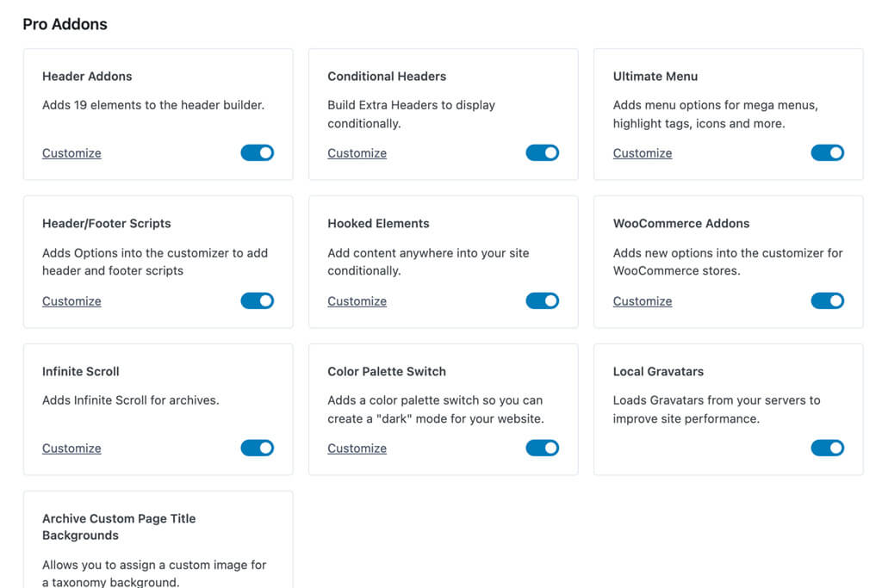Screen dimensions: 882x588
Task: Click Customize under Header/Footer Scripts
Action: click(x=71, y=301)
